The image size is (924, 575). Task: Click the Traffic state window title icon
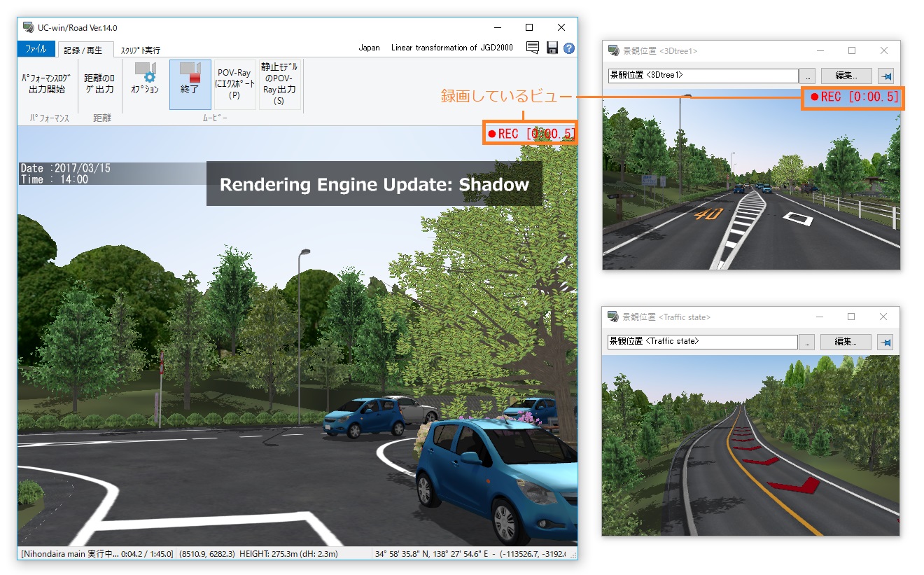coord(612,317)
